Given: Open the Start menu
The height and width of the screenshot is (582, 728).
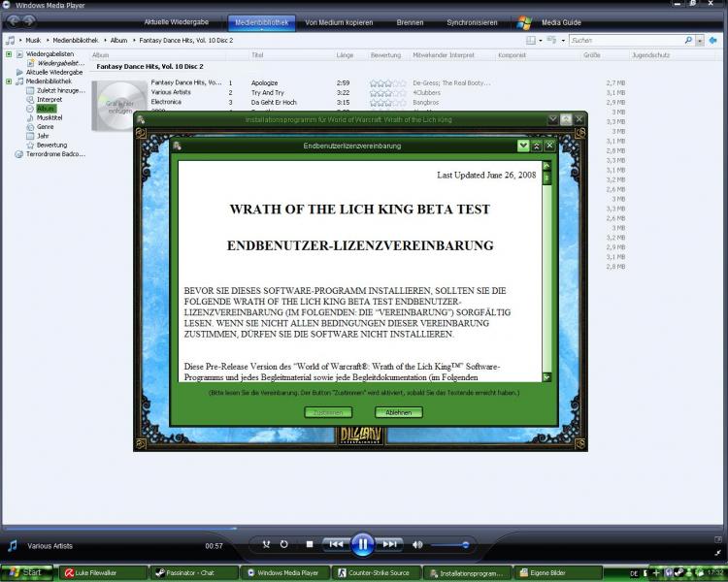Looking at the screenshot, I should 27,572.
